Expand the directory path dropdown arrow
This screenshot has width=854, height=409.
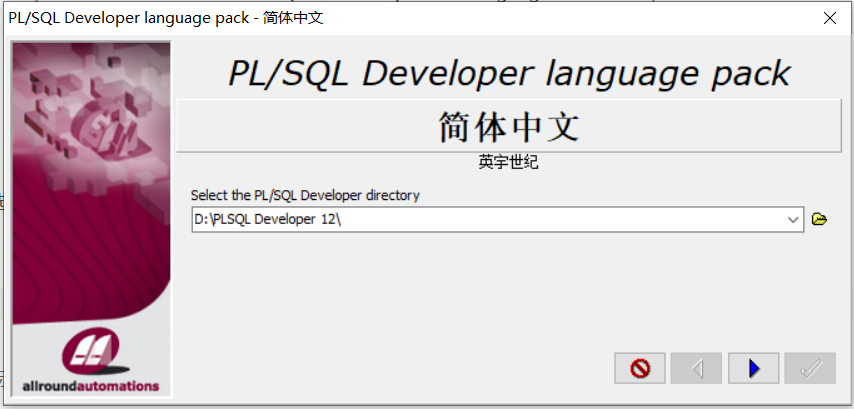tap(793, 219)
